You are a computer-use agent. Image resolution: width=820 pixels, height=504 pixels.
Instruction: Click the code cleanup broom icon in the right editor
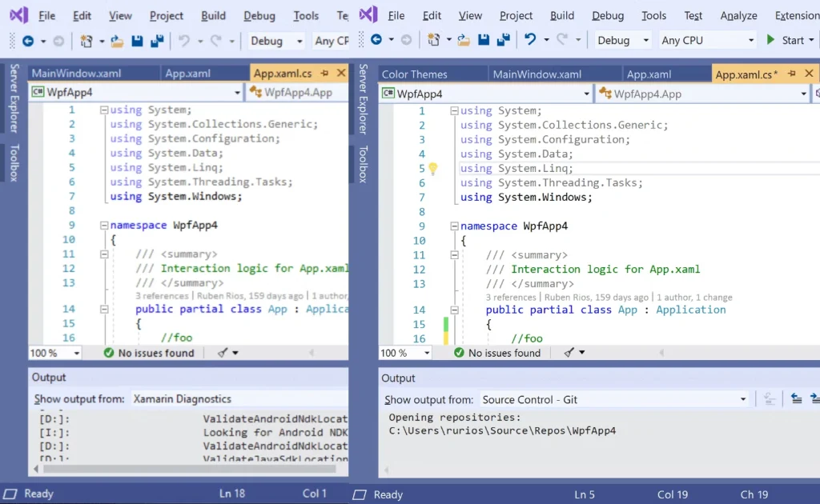(569, 353)
